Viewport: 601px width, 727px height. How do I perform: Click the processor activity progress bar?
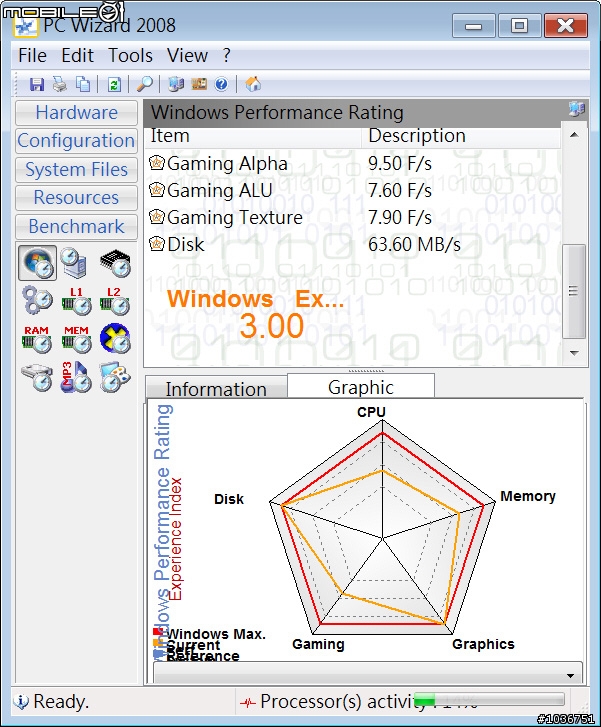[x=489, y=699]
